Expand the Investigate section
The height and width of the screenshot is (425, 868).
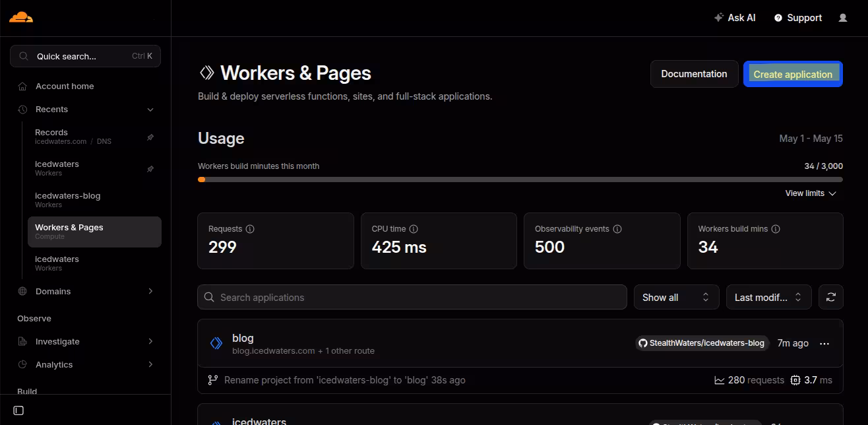(x=150, y=342)
